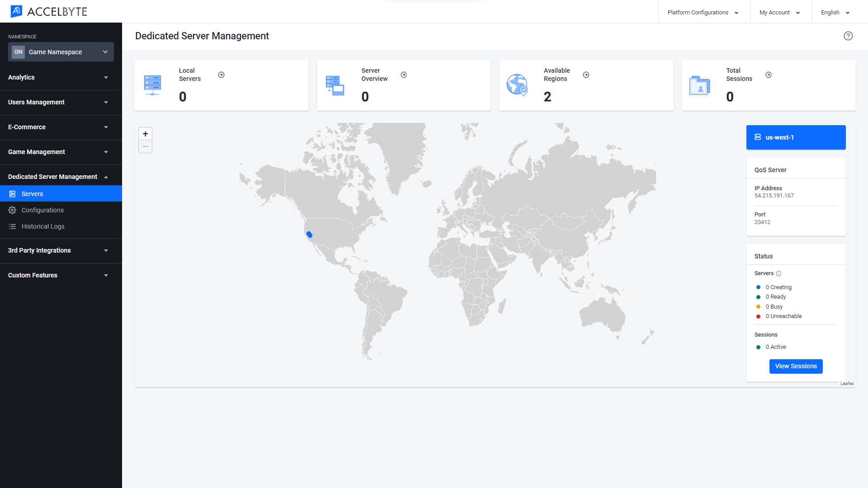Click the View Sessions button

pos(796,366)
